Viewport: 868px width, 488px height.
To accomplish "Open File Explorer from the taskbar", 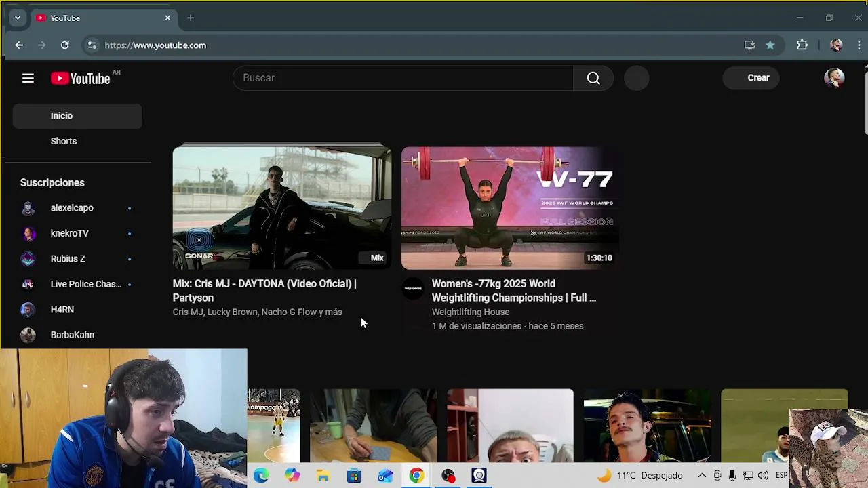I will 323,476.
